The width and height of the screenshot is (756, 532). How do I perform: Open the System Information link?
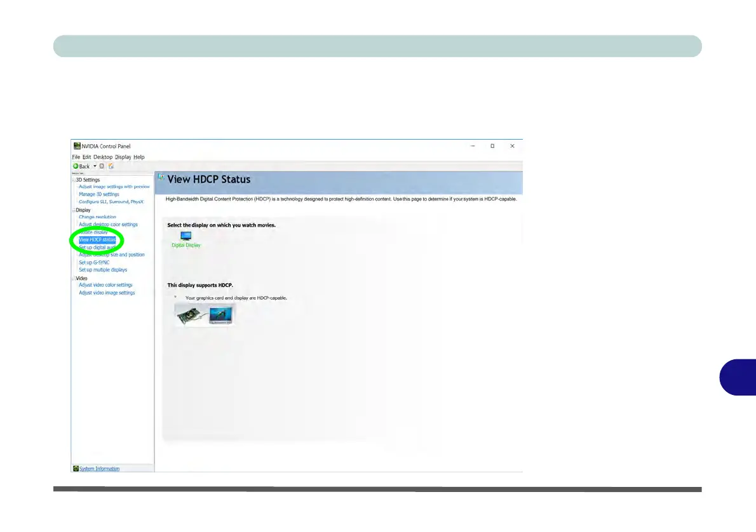(99, 469)
